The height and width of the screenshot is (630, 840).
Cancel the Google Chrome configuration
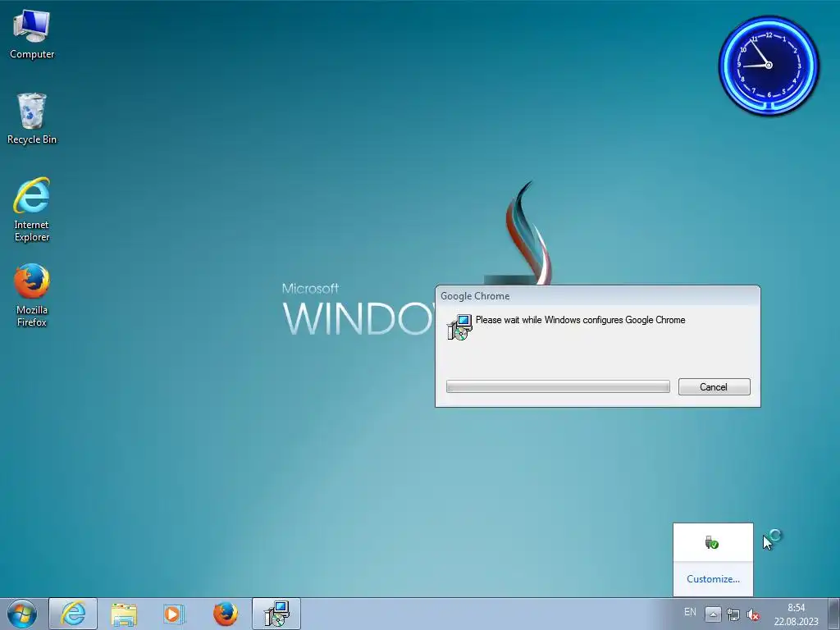point(714,387)
